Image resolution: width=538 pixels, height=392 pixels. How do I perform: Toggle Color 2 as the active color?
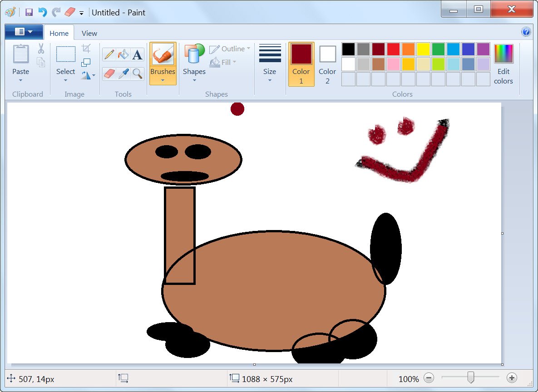point(327,64)
